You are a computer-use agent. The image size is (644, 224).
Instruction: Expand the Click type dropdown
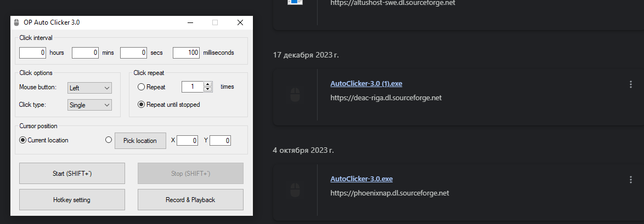point(89,105)
